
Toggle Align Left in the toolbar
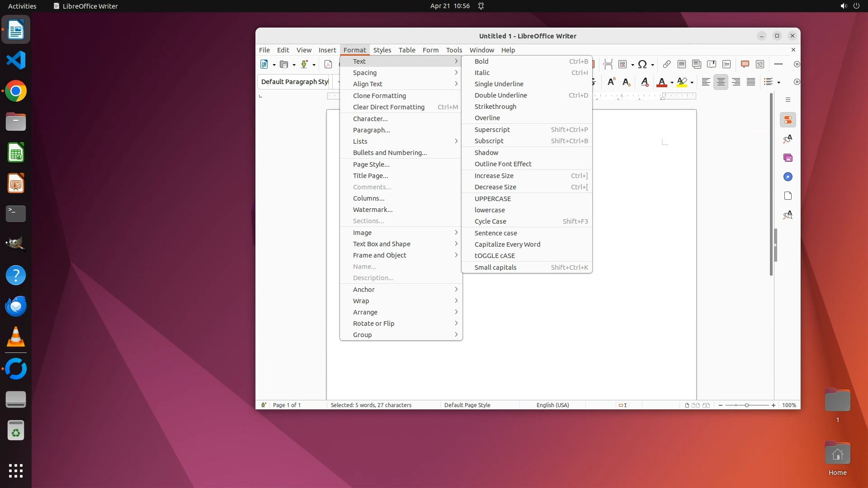706,82
